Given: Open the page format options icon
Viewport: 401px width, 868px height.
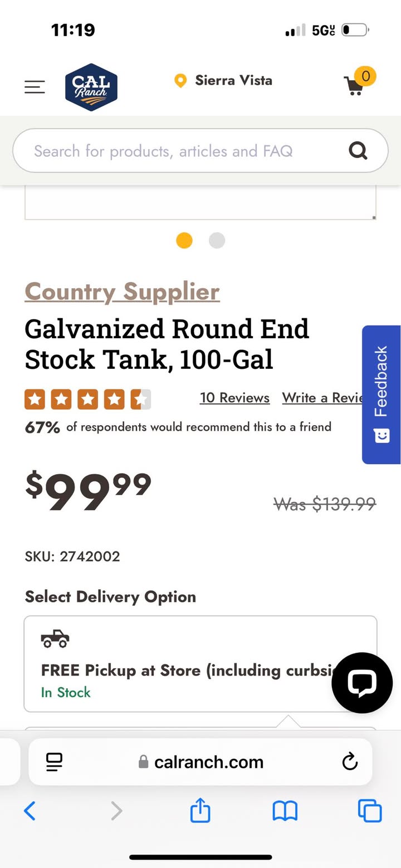Looking at the screenshot, I should click(x=55, y=762).
